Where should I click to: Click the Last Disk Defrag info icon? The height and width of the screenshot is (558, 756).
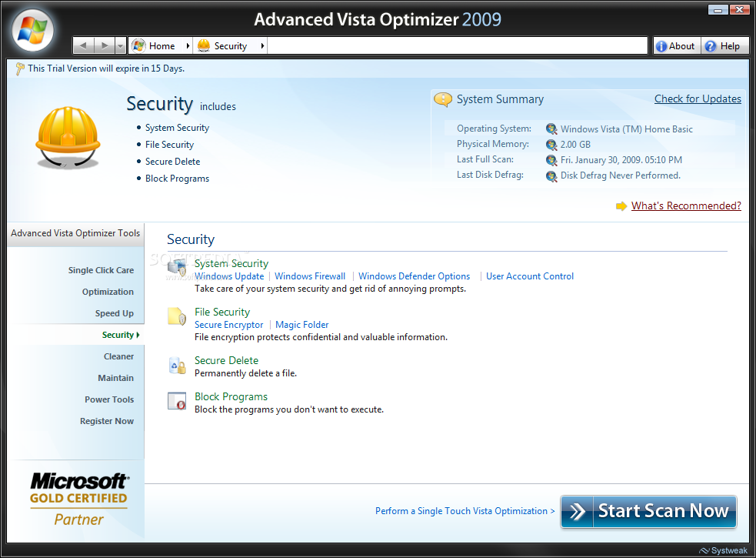pyautogui.click(x=551, y=175)
